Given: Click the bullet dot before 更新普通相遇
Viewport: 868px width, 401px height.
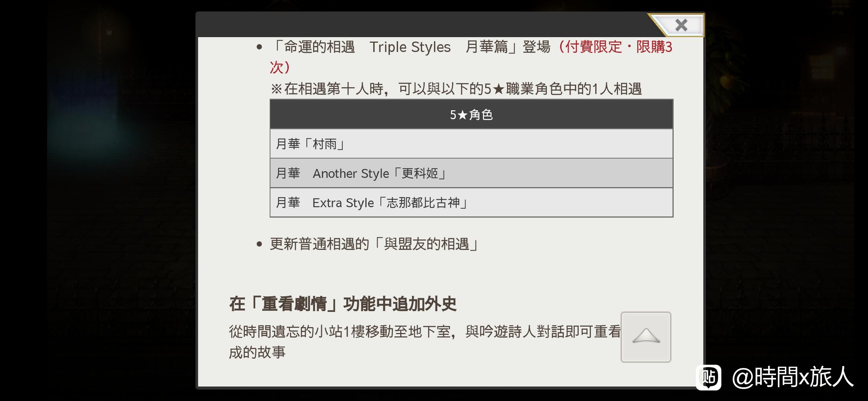Looking at the screenshot, I should (x=259, y=244).
